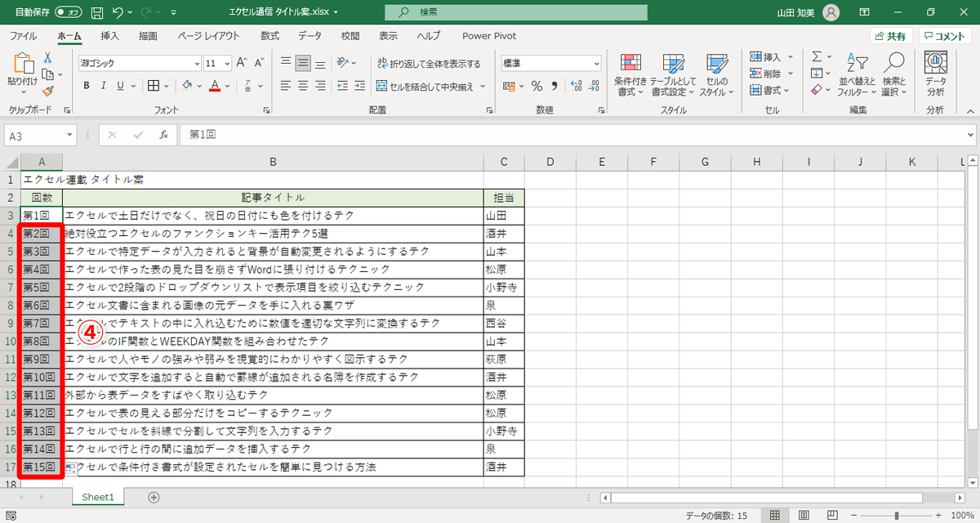Viewport: 980px width, 523px height.
Task: Click the Font Color red A icon
Action: (x=215, y=85)
